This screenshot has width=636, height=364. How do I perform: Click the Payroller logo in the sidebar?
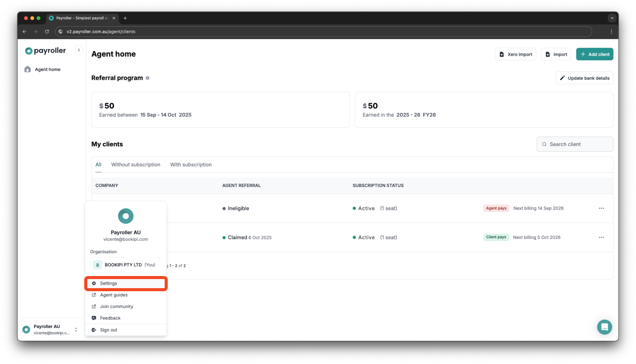pos(45,50)
